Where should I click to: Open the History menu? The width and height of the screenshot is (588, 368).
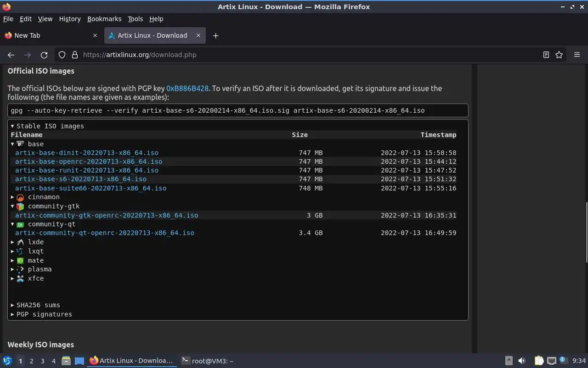70,19
